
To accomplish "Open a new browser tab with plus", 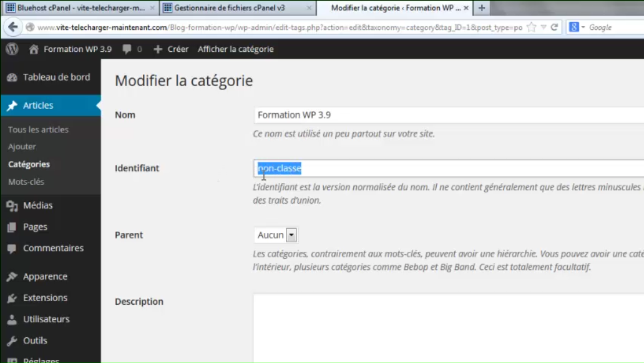I will [x=482, y=8].
